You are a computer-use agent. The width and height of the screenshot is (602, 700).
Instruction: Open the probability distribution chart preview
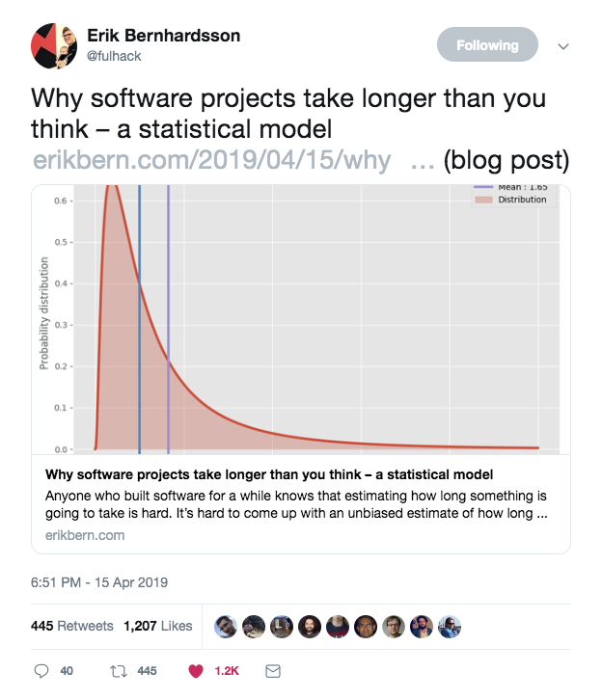pos(301,319)
